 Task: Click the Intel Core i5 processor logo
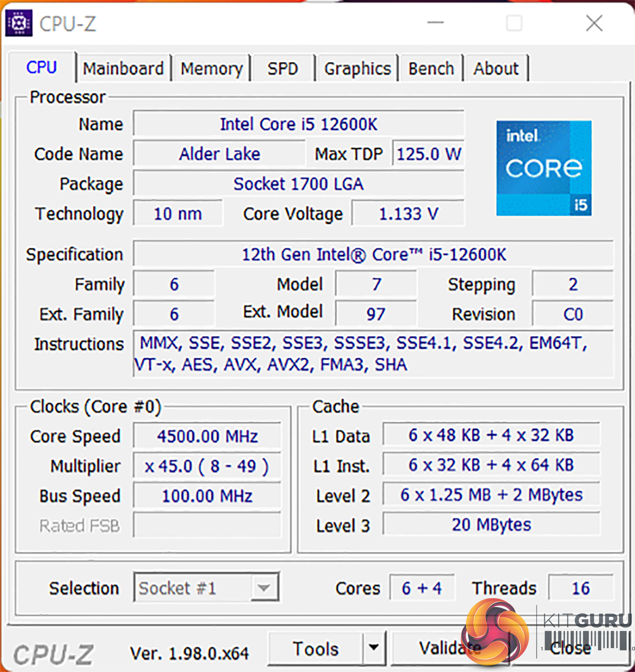pos(544,168)
